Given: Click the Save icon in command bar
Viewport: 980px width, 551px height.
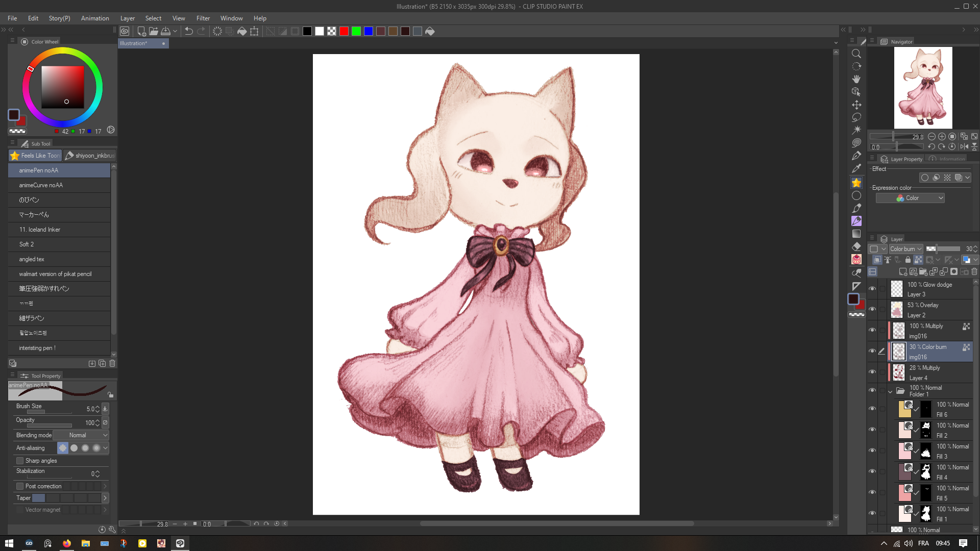Looking at the screenshot, I should pyautogui.click(x=166, y=31).
